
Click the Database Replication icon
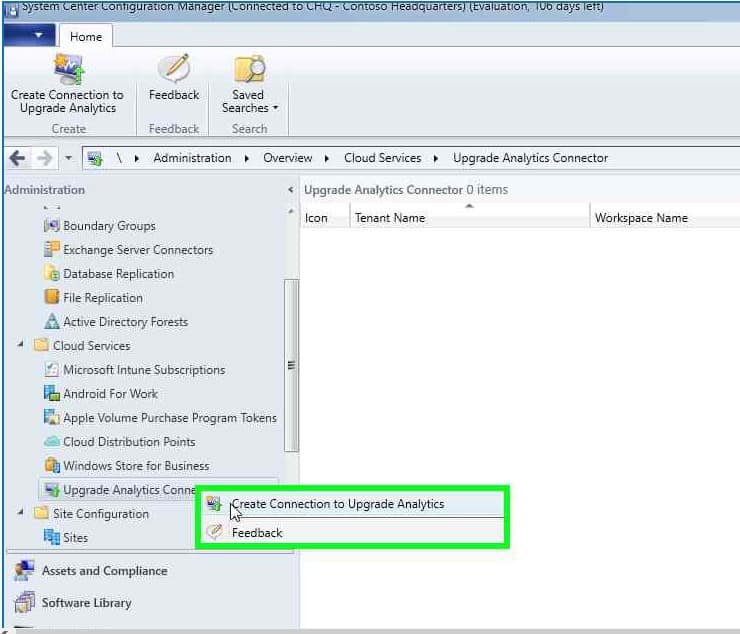coord(51,273)
